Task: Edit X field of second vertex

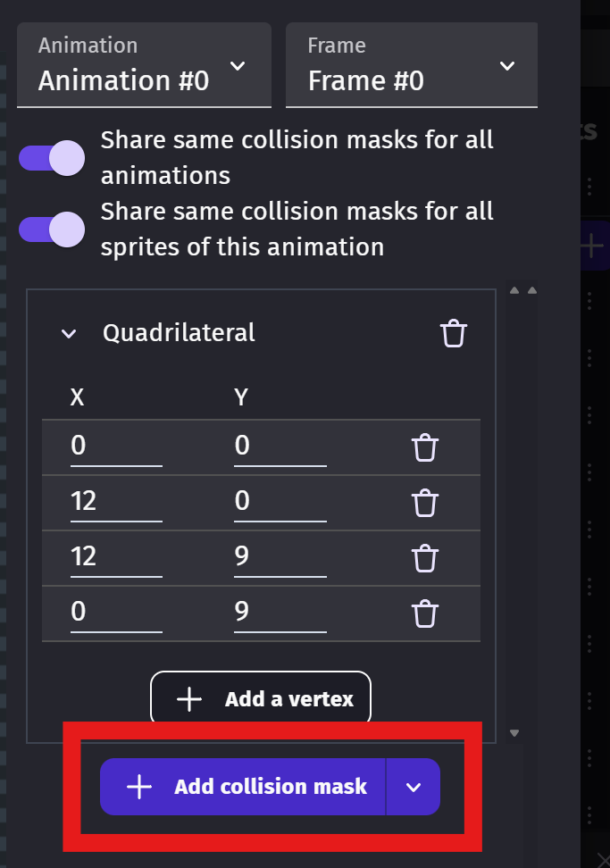Action: click(x=116, y=502)
